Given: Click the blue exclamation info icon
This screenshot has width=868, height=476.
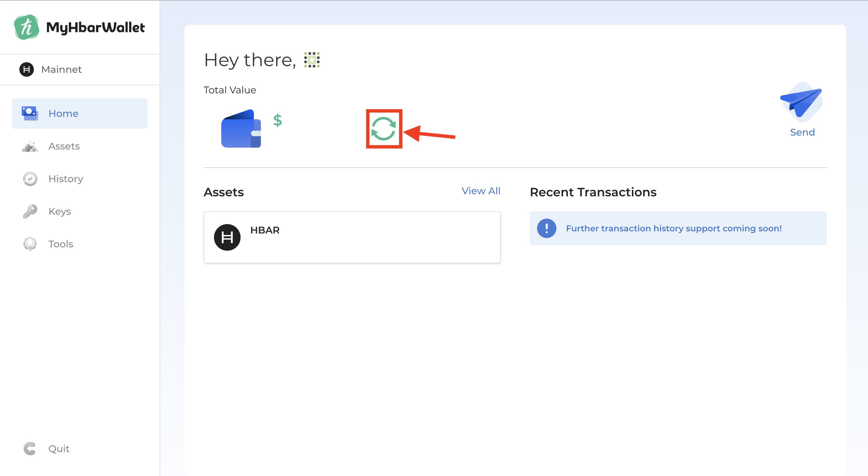Looking at the screenshot, I should pos(546,228).
